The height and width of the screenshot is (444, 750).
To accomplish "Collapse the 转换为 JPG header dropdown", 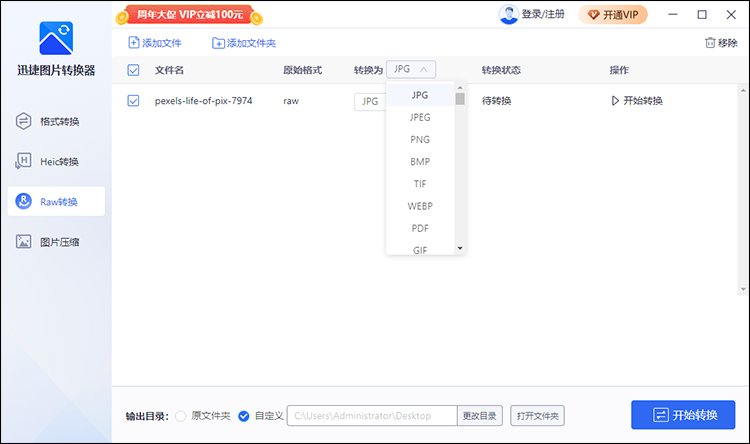I will (411, 69).
